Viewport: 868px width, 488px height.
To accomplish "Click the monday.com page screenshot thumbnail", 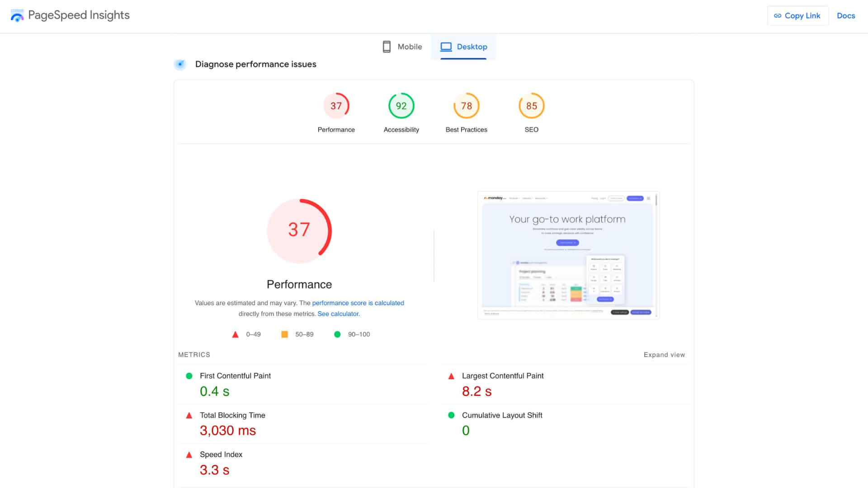I will 568,255.
